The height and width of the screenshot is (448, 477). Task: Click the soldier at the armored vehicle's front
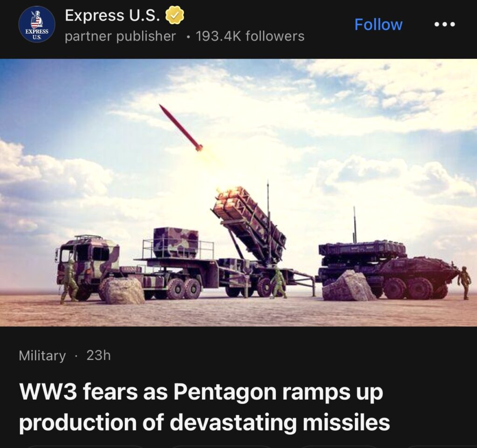[x=464, y=282]
